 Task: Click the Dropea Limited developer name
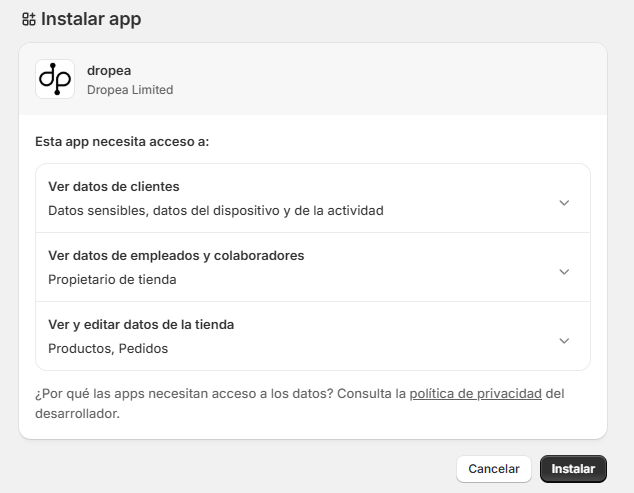tap(130, 90)
